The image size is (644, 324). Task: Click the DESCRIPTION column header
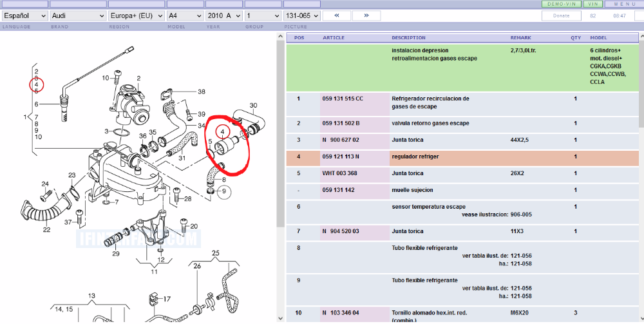point(408,38)
